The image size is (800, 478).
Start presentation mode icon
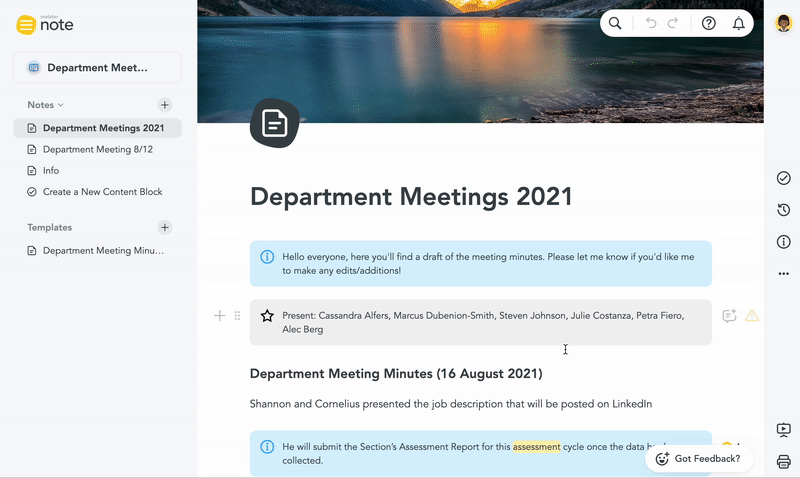click(x=784, y=430)
